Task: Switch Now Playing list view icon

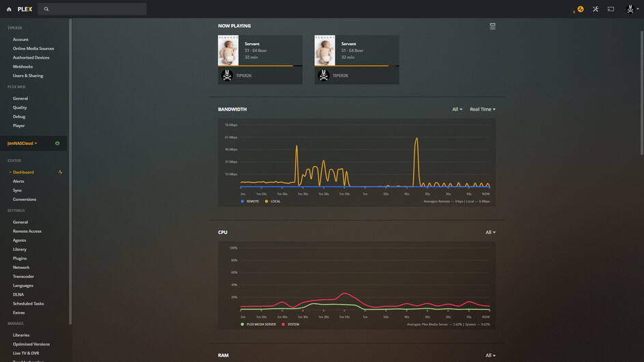Action: [492, 27]
